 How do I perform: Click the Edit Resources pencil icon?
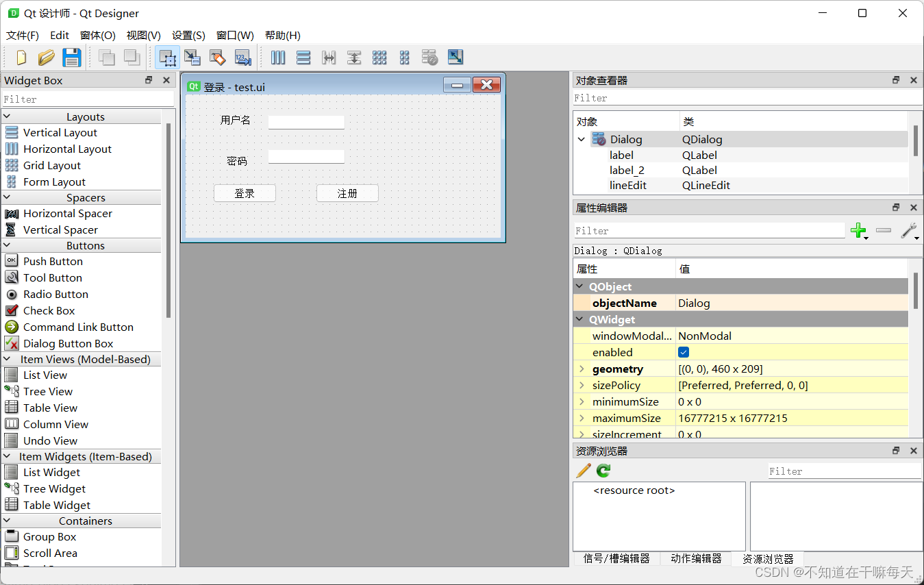tap(584, 471)
